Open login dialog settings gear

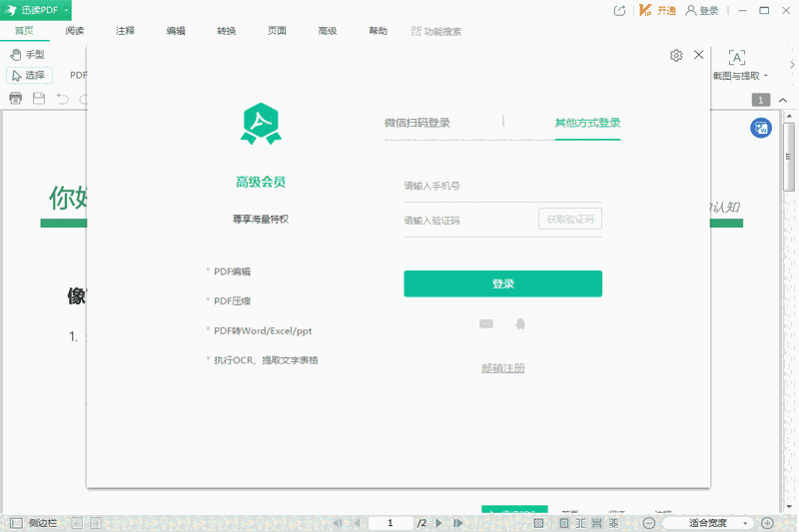[x=676, y=56]
